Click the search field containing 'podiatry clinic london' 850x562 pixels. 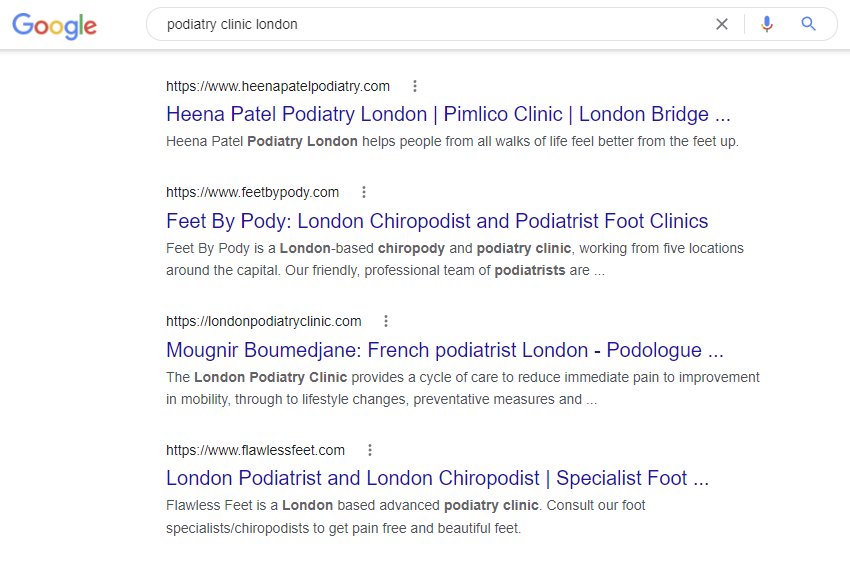(x=430, y=25)
